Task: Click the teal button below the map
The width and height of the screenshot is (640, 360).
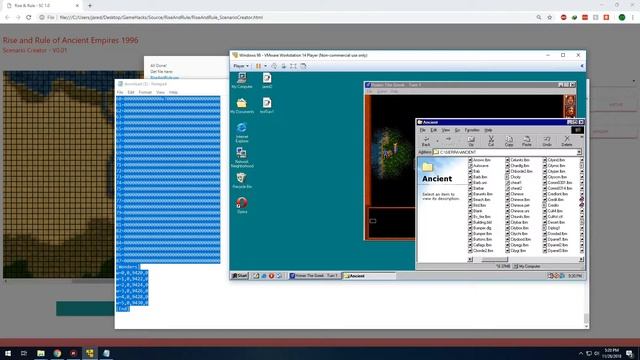Action: 85,309
